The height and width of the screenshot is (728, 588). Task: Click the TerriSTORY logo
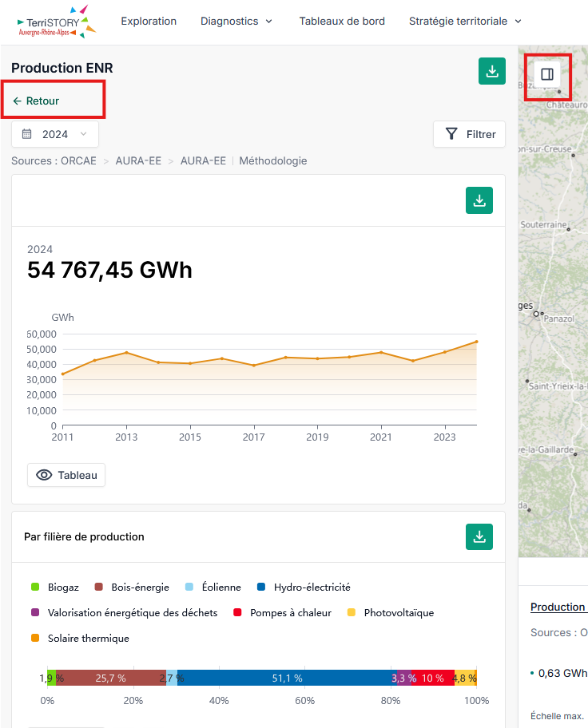pos(56,22)
